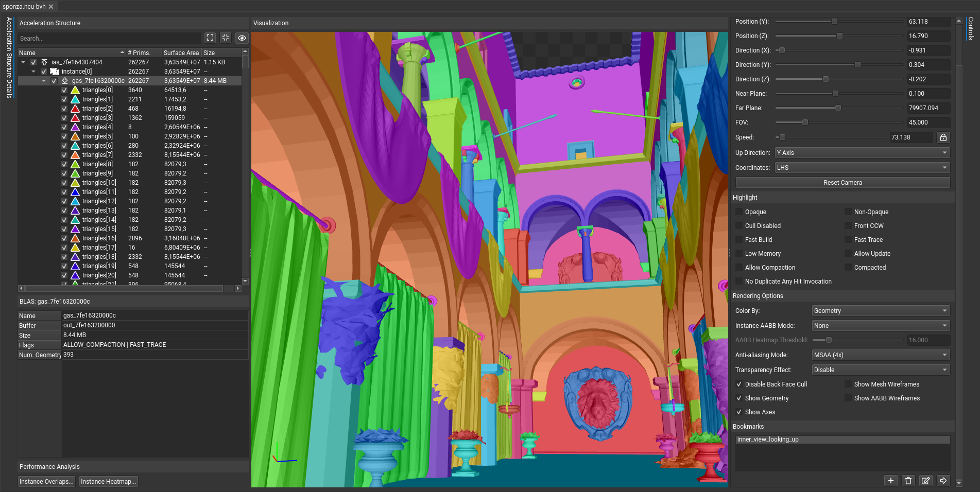Uncheck the triangles[4] visibility checkbox
Screen dimensions: 980x492
64,127
